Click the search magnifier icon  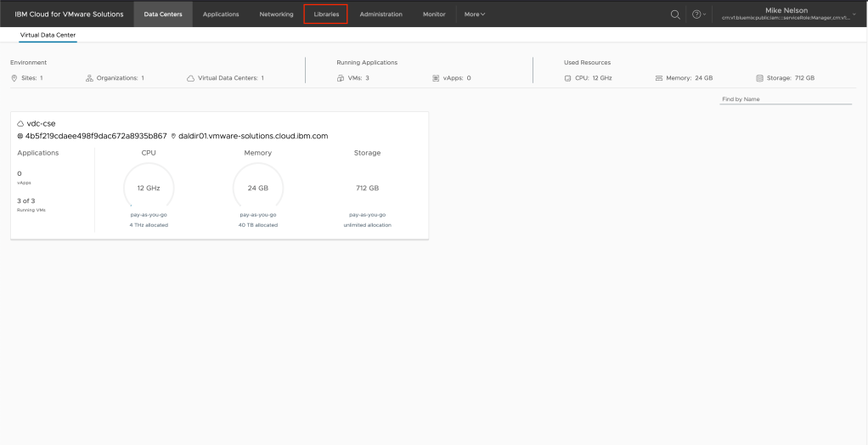pos(675,14)
